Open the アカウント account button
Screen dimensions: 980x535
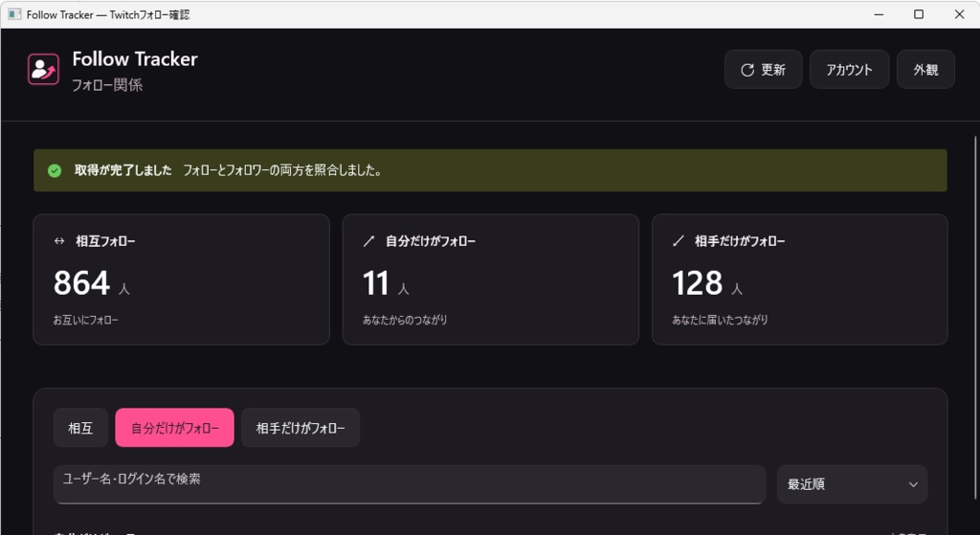point(849,69)
